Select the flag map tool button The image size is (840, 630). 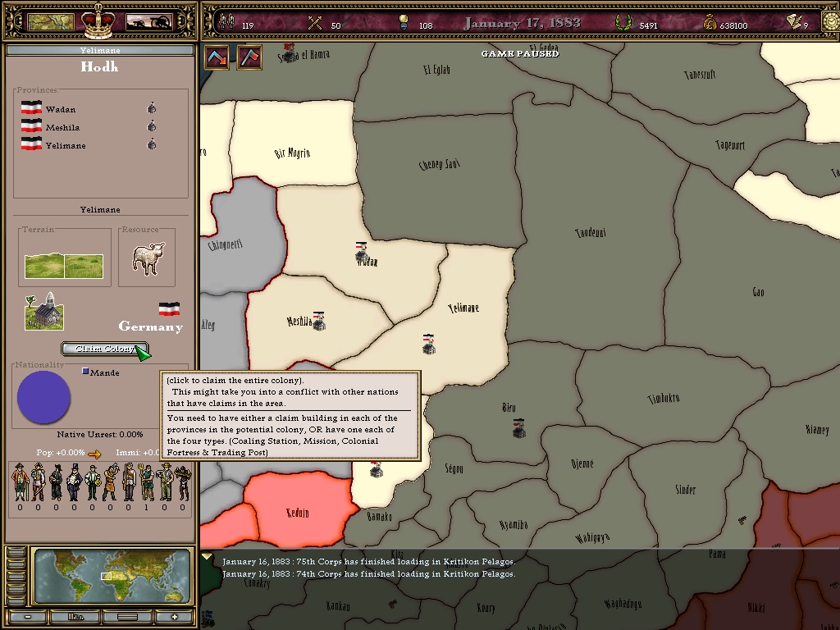click(249, 57)
